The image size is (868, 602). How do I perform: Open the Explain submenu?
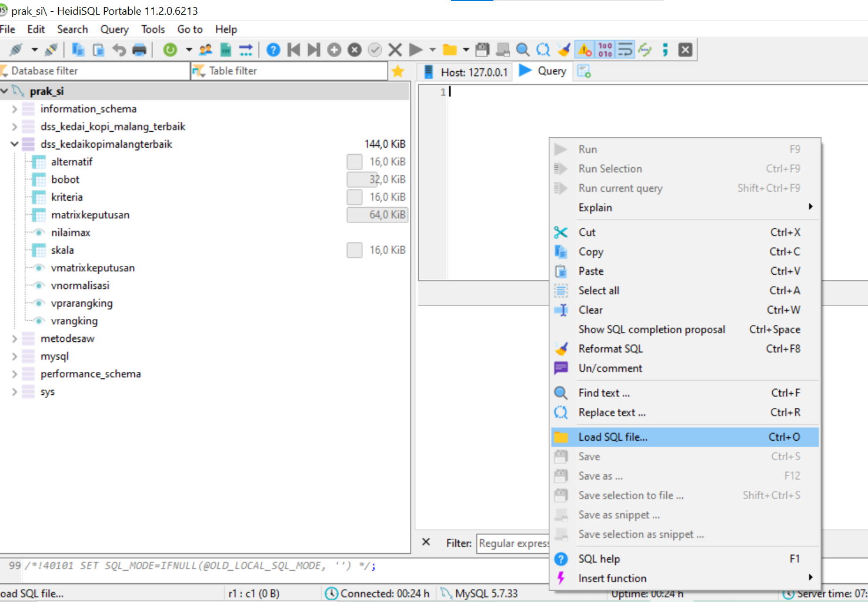point(685,208)
